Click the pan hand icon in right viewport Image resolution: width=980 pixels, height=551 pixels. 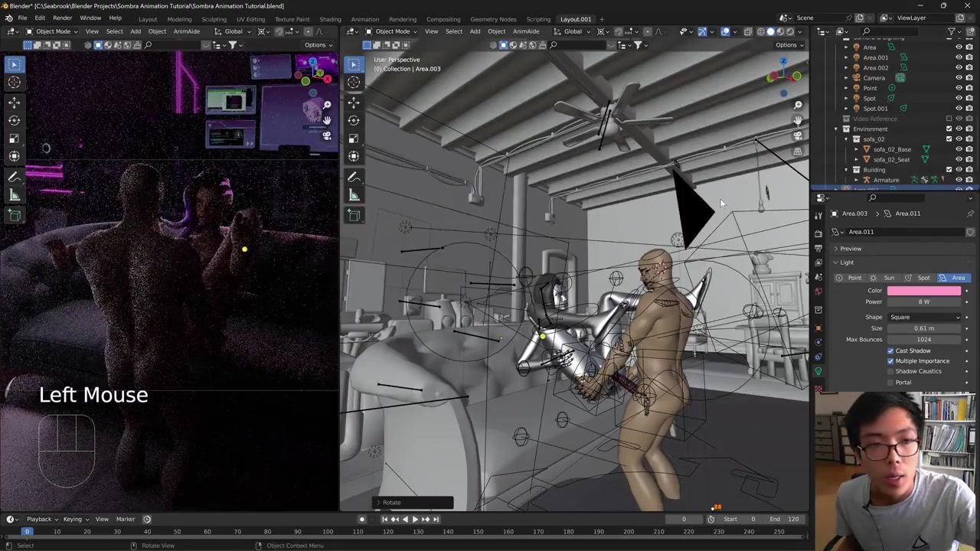(798, 120)
